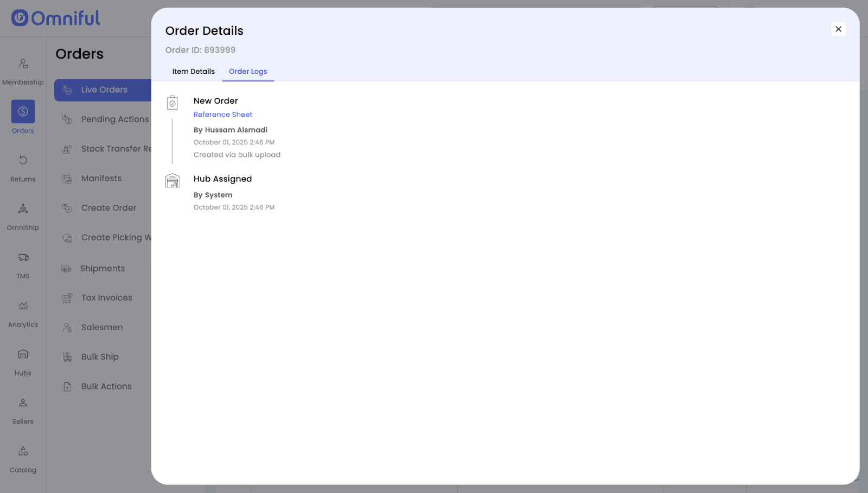The width and height of the screenshot is (868, 493).
Task: Go to the Analytics chart icon
Action: (23, 306)
